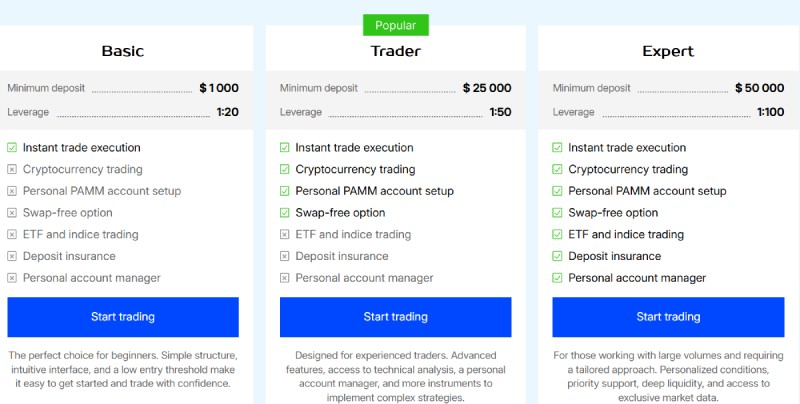Click Expert plan's ETF and indice checkmark
This screenshot has width=800, height=404.
click(x=558, y=235)
